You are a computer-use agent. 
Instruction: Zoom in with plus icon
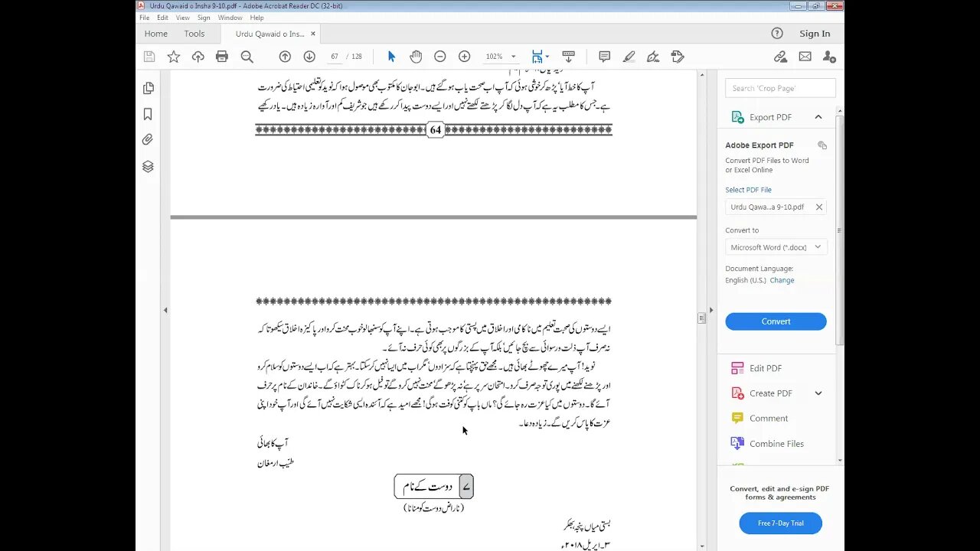(x=464, y=57)
